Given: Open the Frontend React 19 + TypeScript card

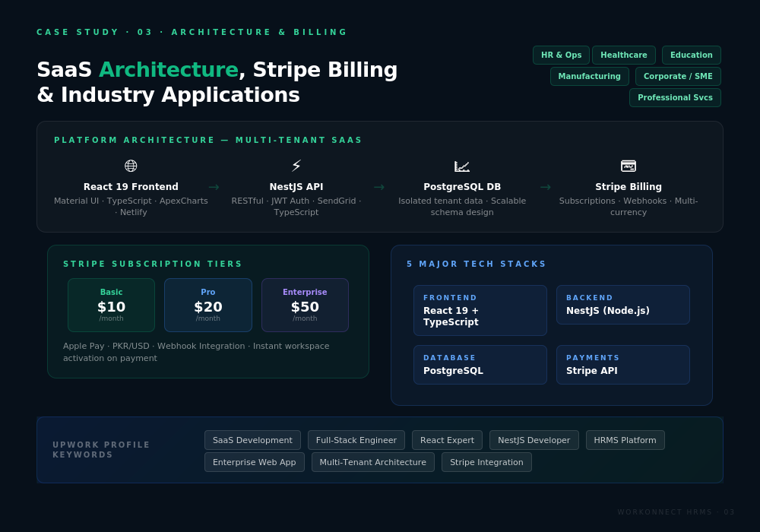Looking at the screenshot, I should tap(480, 311).
